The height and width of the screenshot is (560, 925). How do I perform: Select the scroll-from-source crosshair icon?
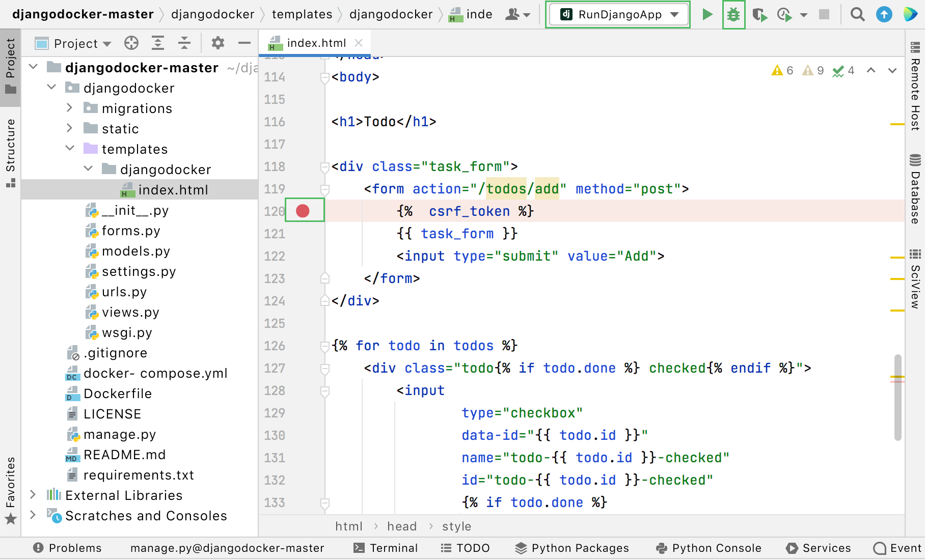[x=131, y=43]
